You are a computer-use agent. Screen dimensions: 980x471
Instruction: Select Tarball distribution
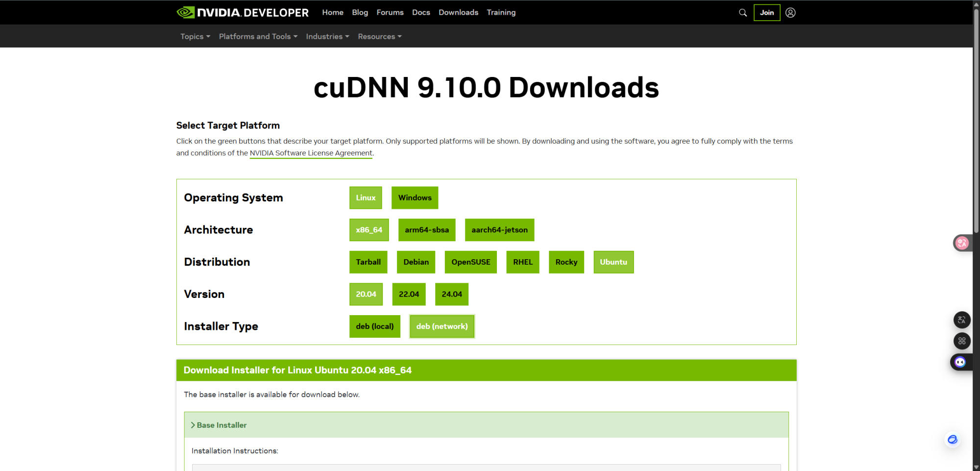click(x=368, y=262)
